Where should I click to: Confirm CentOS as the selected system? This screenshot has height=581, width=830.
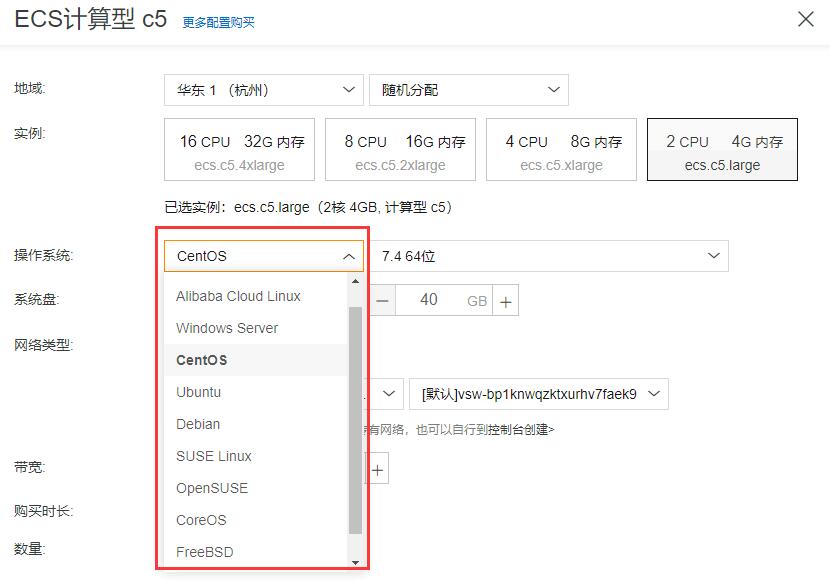pos(200,360)
